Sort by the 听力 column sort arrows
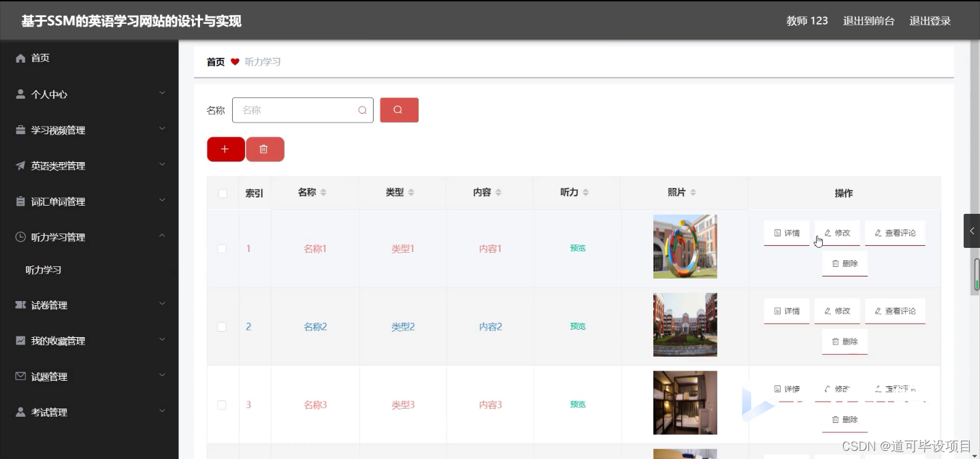 (x=585, y=193)
